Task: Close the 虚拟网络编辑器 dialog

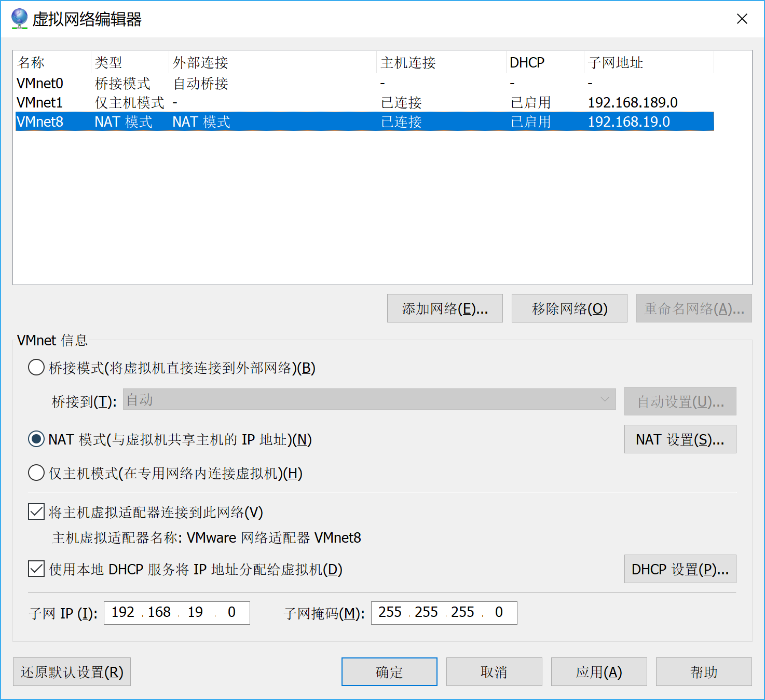Action: click(x=742, y=19)
